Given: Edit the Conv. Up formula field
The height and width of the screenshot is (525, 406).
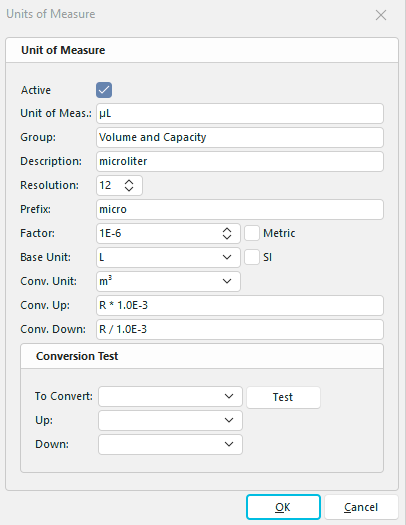Looking at the screenshot, I should 240,305.
